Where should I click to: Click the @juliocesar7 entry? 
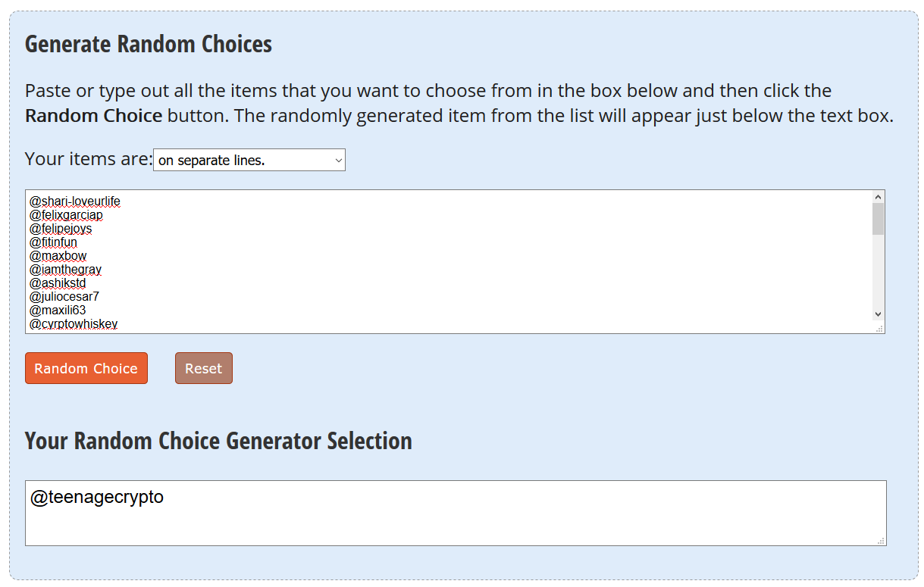[x=64, y=297]
